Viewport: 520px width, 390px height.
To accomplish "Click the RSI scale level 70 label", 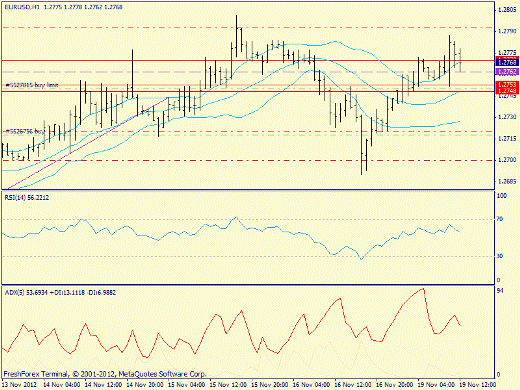I will (500, 219).
